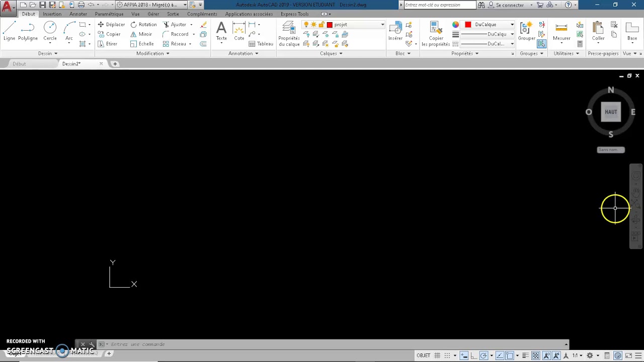Switch to the Début file tab
The width and height of the screenshot is (644, 362).
[x=19, y=64]
